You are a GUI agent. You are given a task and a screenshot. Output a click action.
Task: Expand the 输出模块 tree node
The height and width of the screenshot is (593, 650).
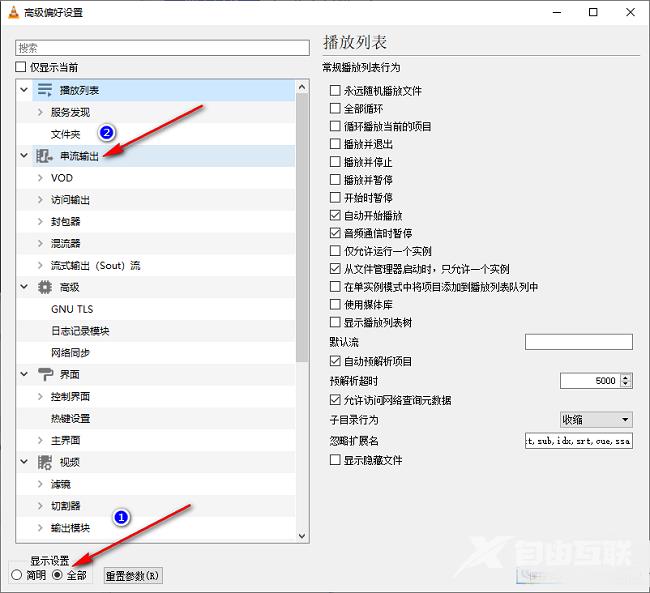click(x=40, y=528)
